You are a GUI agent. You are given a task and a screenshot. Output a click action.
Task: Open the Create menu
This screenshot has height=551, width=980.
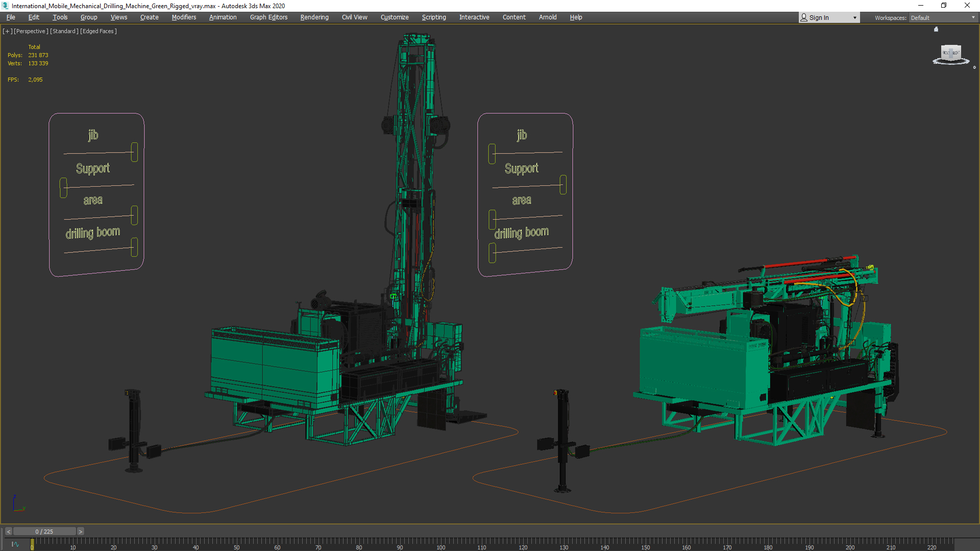coord(150,17)
